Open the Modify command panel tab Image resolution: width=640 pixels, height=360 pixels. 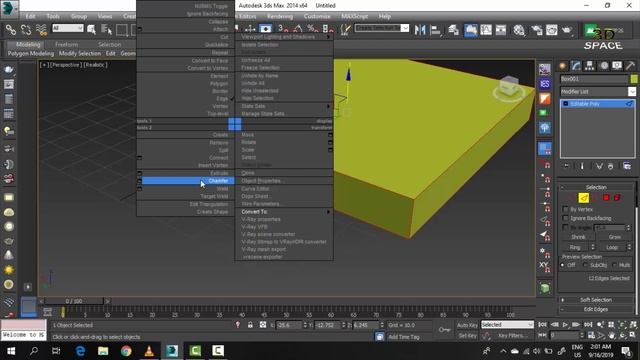point(576,66)
